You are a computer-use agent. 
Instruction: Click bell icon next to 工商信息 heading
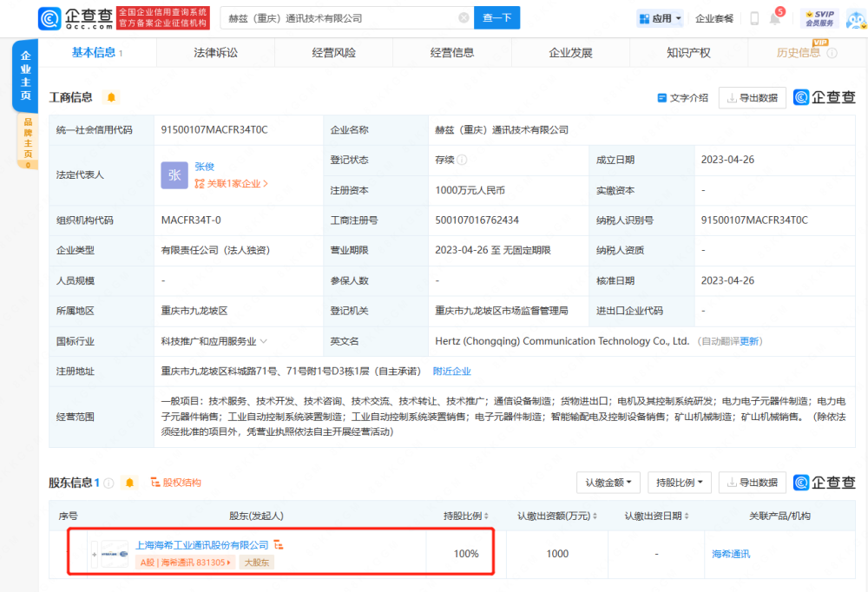(x=111, y=97)
